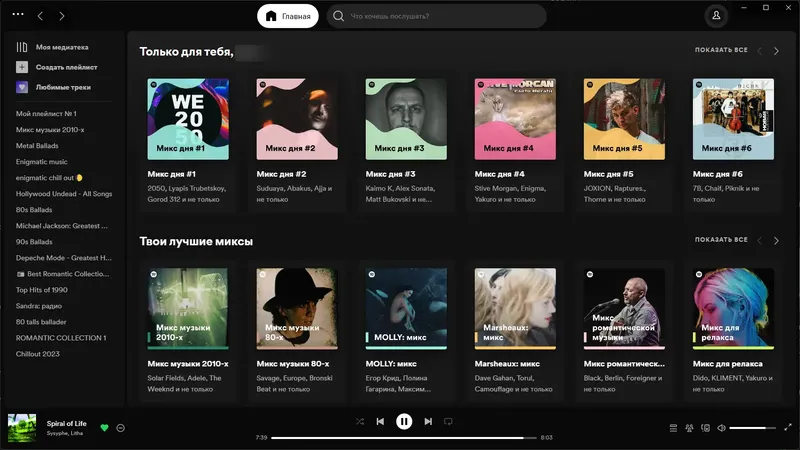Toggle repeat mode
The height and width of the screenshot is (450, 800).
pos(448,421)
